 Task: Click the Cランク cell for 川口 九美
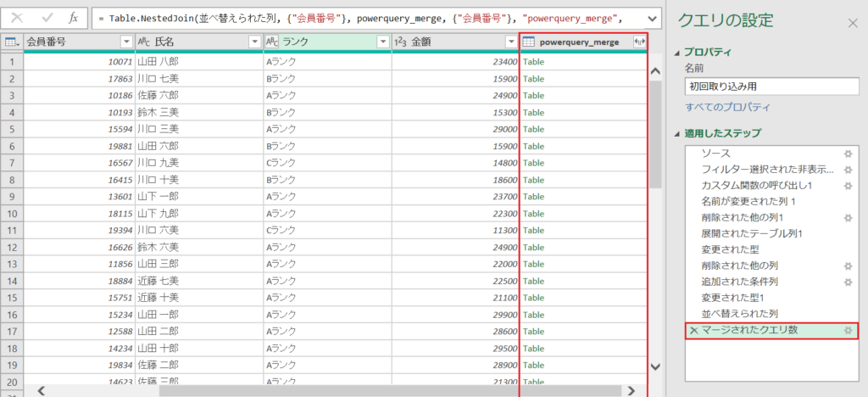tap(328, 163)
